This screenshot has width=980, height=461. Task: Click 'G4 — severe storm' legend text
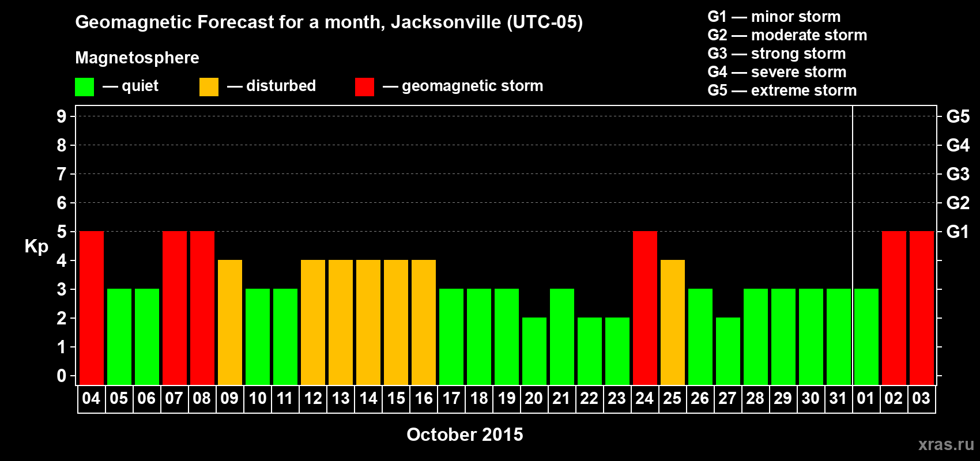point(777,72)
